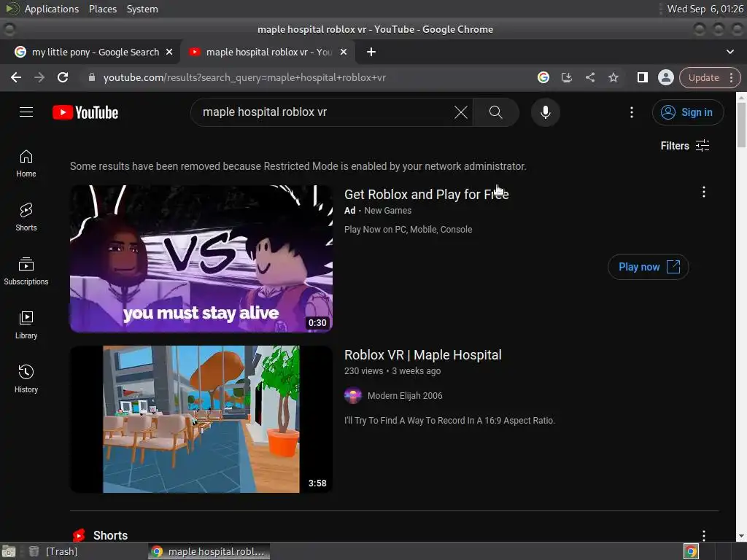Click the browser forward arrow
Image resolution: width=747 pixels, height=560 pixels.
(x=39, y=77)
